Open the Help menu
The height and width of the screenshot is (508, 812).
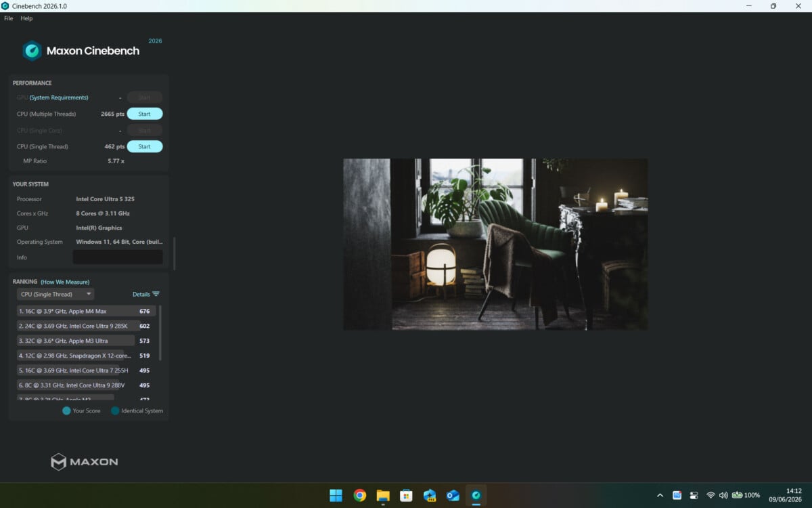click(26, 18)
